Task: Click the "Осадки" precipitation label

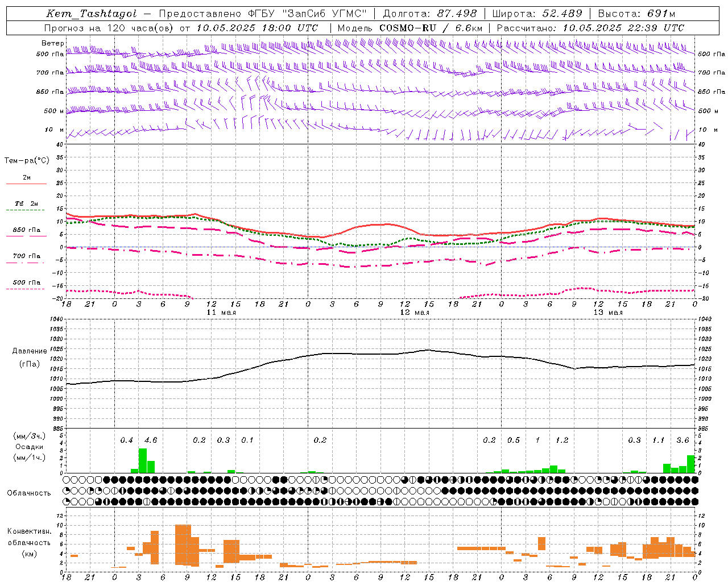Action: click(x=30, y=447)
